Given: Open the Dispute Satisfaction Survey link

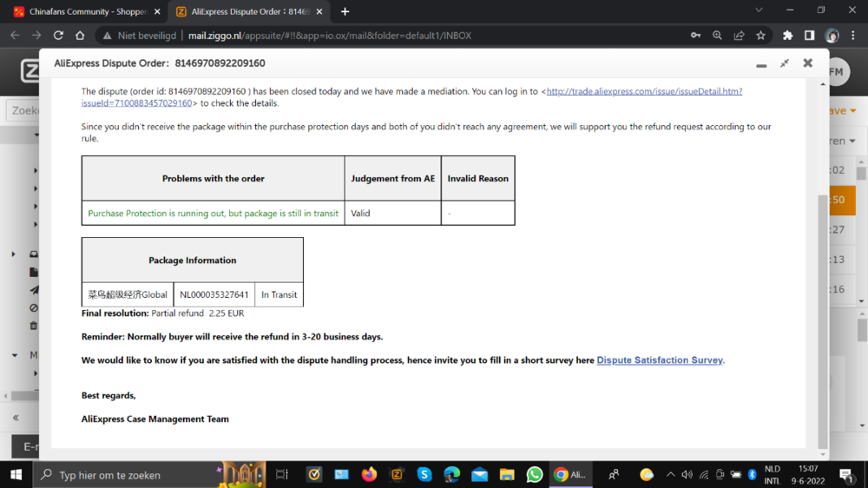Looking at the screenshot, I should [660, 360].
